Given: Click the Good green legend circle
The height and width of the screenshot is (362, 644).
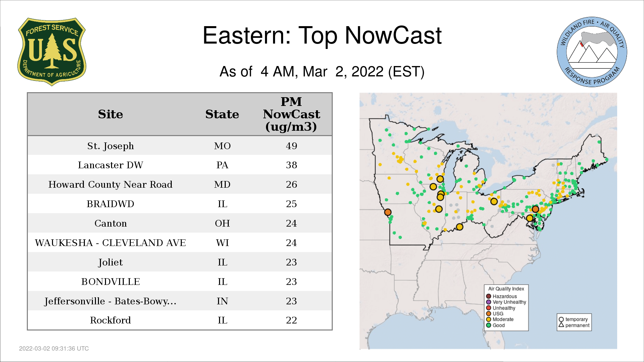Looking at the screenshot, I should pos(489,325).
